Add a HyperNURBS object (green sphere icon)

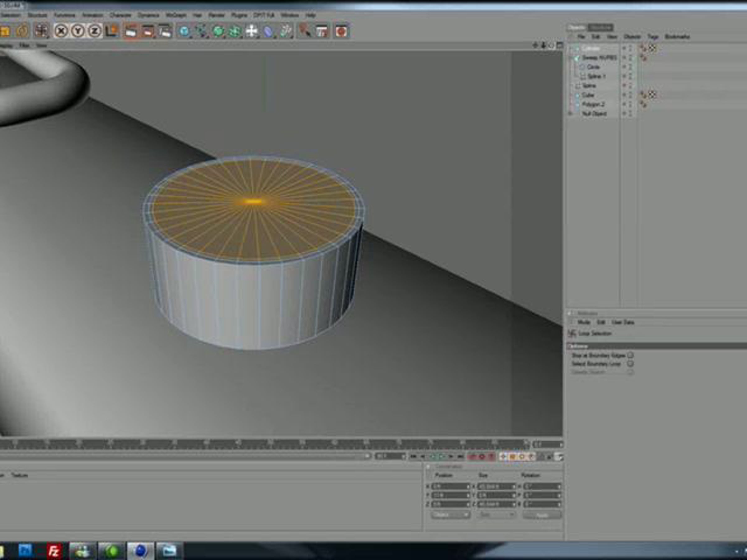pyautogui.click(x=218, y=31)
